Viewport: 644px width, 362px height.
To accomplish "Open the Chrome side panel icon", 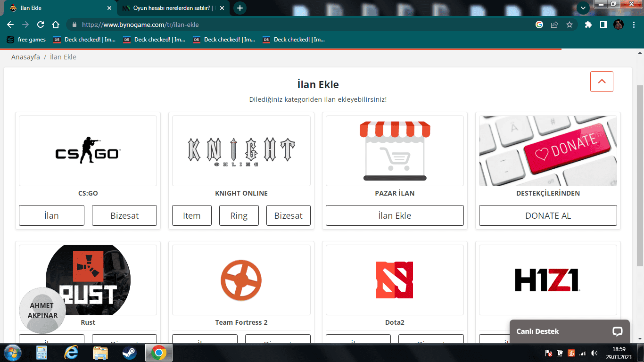I will point(603,25).
